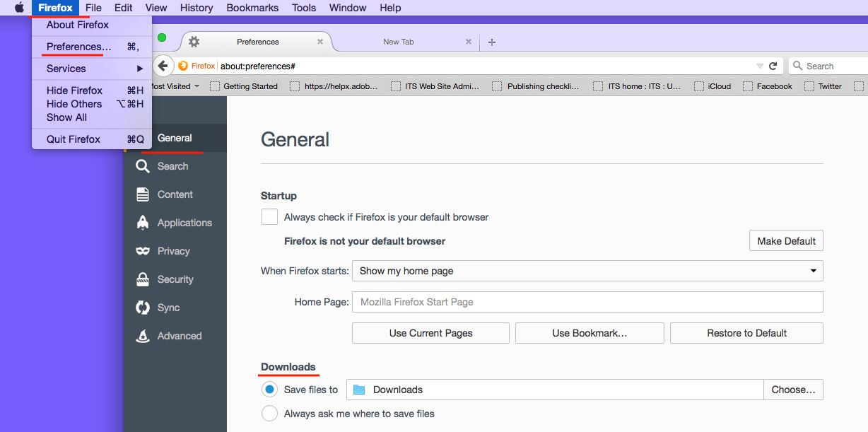The height and width of the screenshot is (432, 868).
Task: Select the Preferences tab
Action: pyautogui.click(x=257, y=42)
